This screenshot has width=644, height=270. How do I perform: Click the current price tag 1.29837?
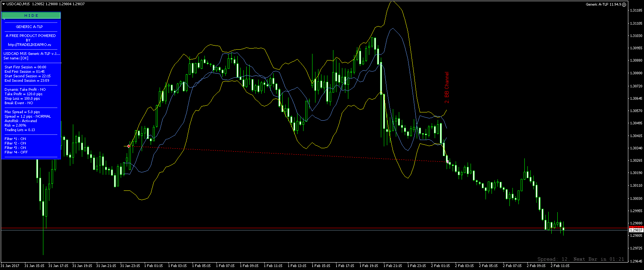pyautogui.click(x=636, y=230)
